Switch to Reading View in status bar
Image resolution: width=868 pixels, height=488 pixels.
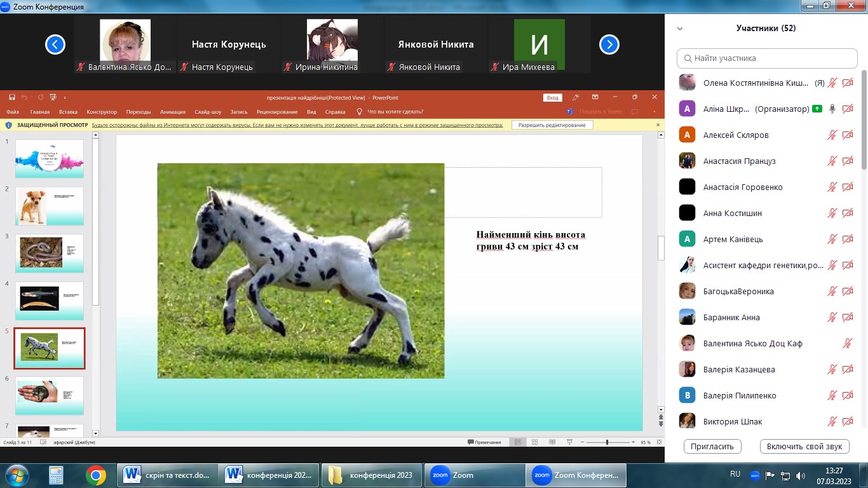[552, 442]
